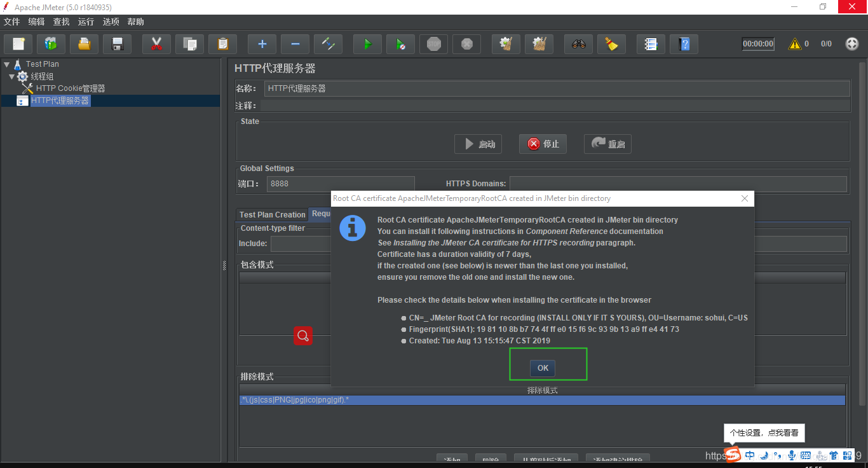Viewport: 868px width, 468px height.
Task: Select Test Plan in the tree
Action: [43, 64]
